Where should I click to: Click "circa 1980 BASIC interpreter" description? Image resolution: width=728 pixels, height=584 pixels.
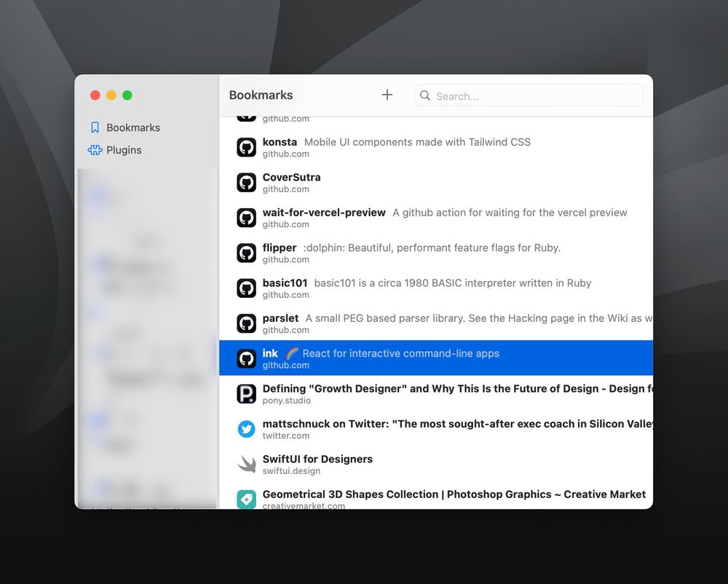point(452,283)
